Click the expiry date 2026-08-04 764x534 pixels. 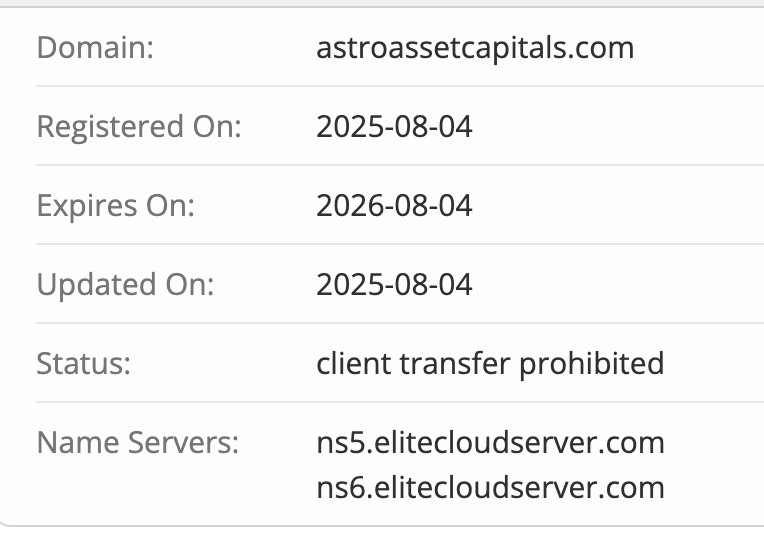coord(394,206)
